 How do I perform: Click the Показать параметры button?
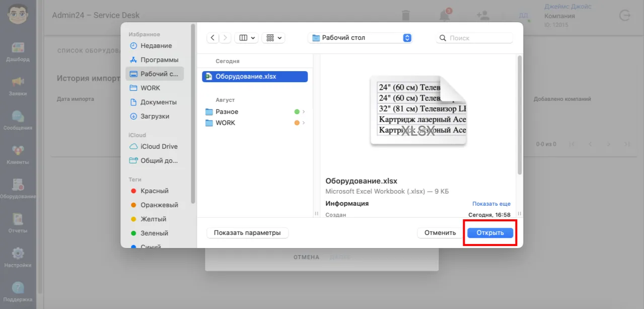(x=247, y=233)
